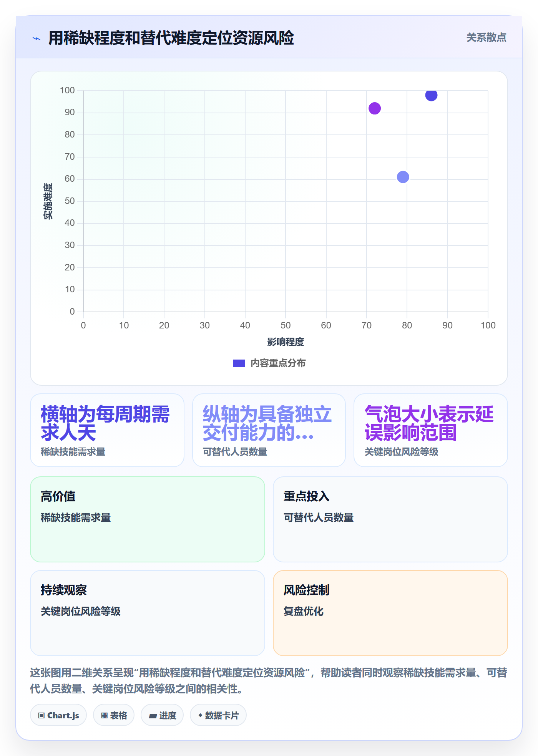Open the 气泡大小表示延误影响范围 card

(x=431, y=430)
